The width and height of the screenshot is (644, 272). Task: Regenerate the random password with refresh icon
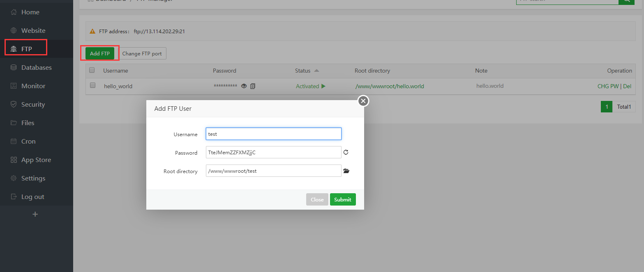[346, 152]
